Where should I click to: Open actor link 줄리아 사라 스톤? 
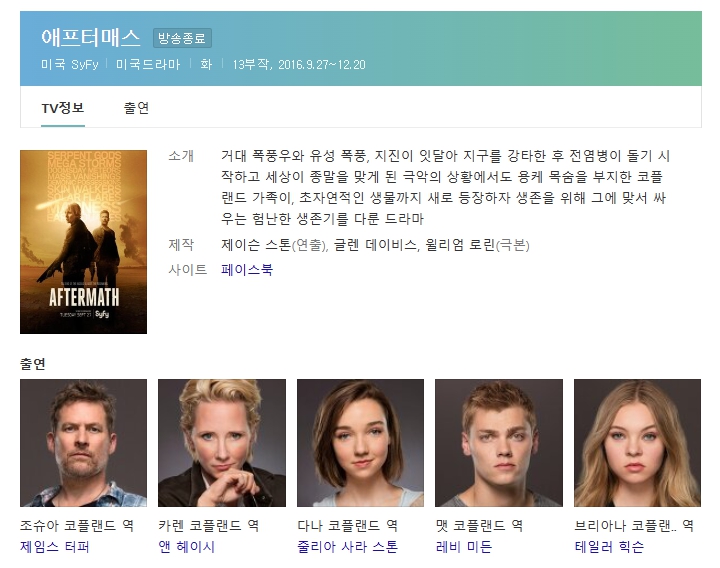347,546
